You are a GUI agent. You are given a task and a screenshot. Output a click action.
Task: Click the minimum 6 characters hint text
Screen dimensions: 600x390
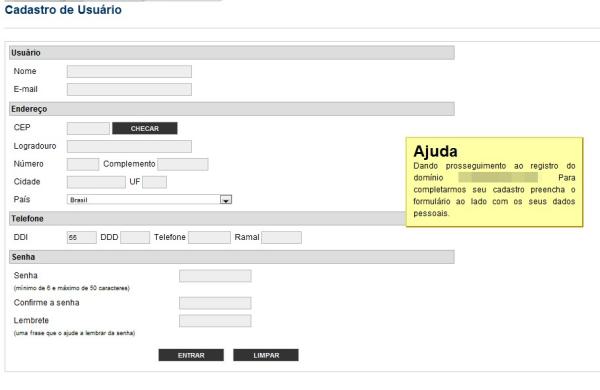72,288
